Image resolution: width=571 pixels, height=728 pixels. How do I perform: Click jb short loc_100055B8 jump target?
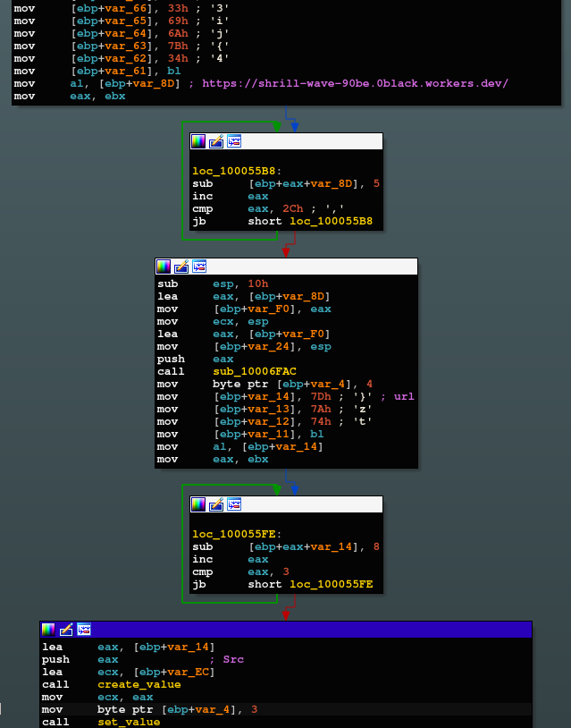click(x=332, y=221)
